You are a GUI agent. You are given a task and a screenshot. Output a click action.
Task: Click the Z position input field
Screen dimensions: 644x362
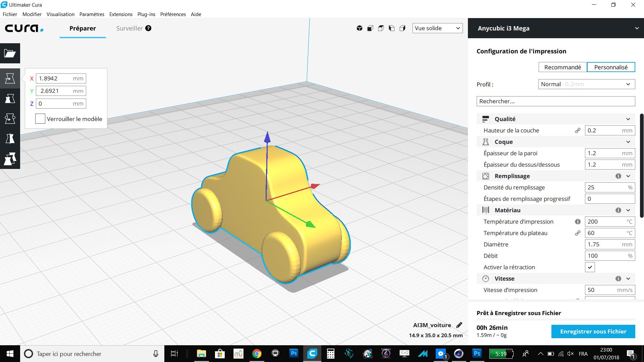click(x=61, y=104)
